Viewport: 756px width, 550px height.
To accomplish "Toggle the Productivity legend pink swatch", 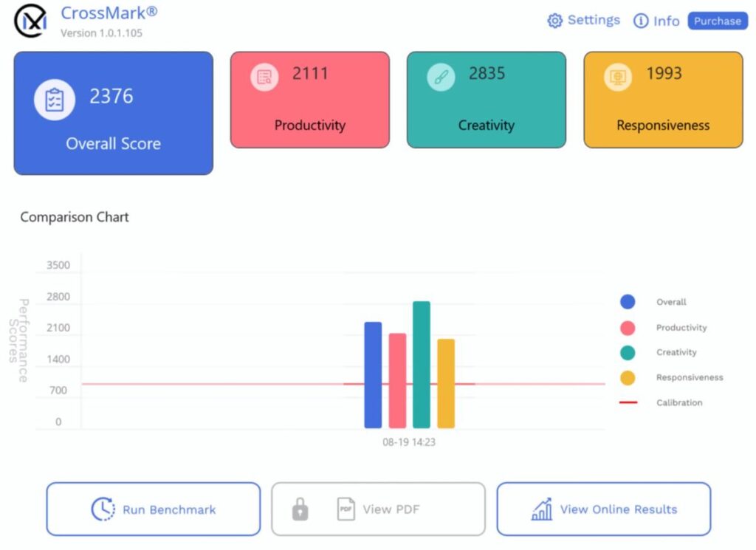I will pyautogui.click(x=628, y=328).
